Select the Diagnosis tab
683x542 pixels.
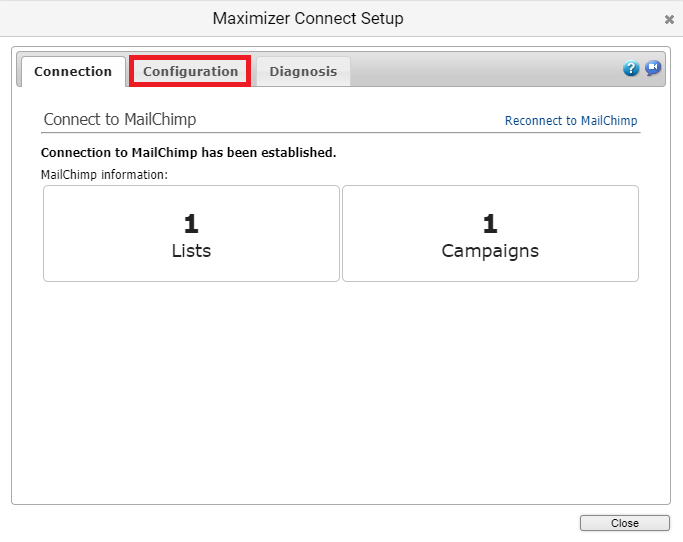click(303, 71)
